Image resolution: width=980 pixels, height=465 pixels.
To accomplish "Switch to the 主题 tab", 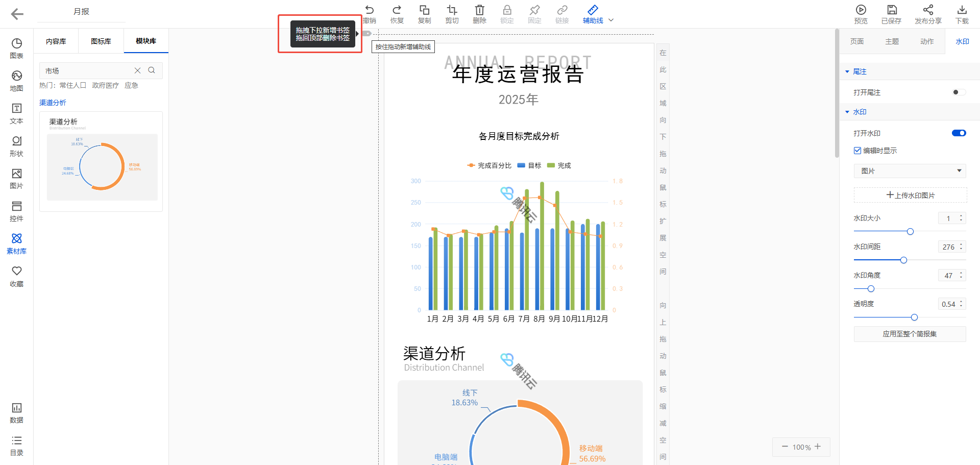I will [892, 41].
